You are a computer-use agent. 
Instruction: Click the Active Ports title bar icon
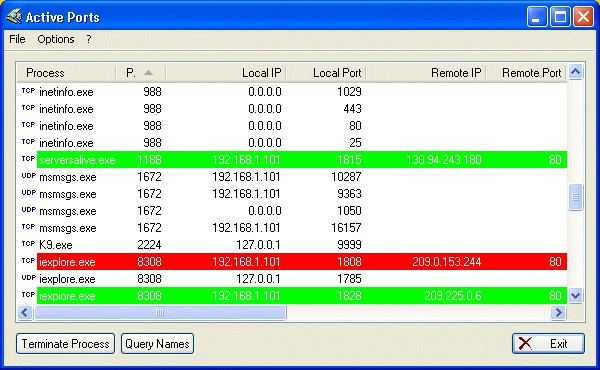pos(14,16)
